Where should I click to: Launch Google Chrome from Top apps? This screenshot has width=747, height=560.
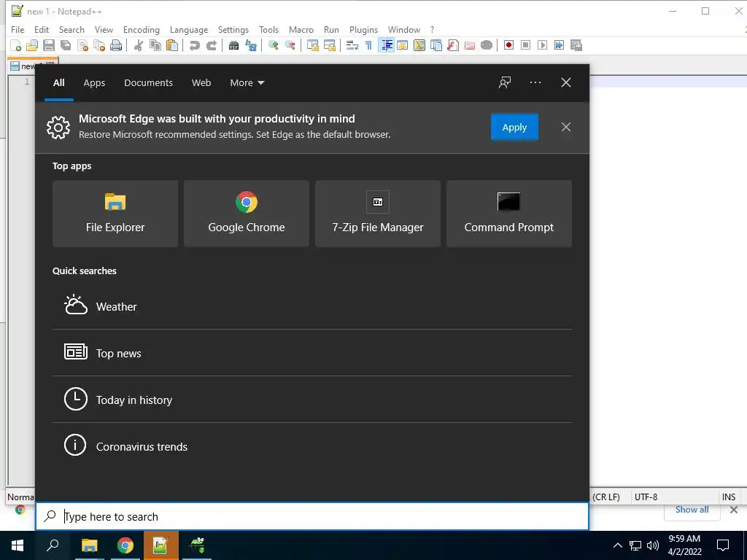pyautogui.click(x=247, y=214)
